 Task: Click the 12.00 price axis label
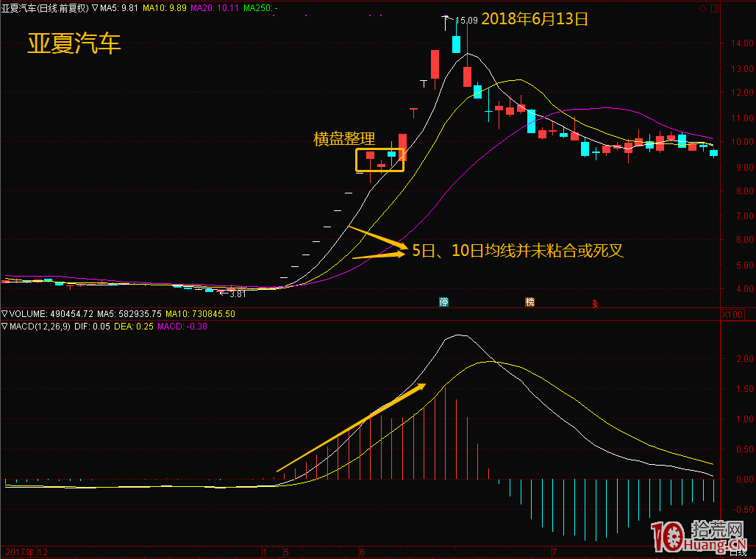(x=742, y=92)
